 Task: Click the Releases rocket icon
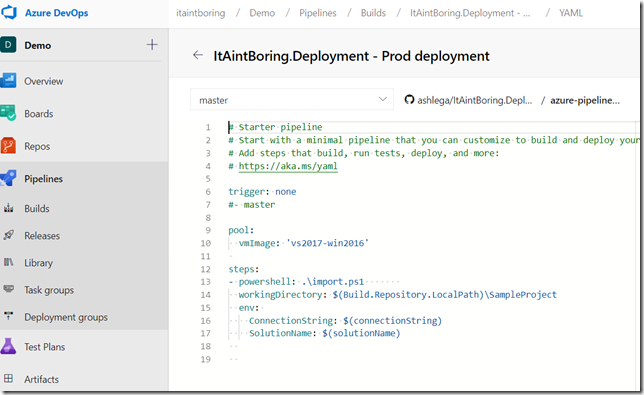pyautogui.click(x=9, y=235)
